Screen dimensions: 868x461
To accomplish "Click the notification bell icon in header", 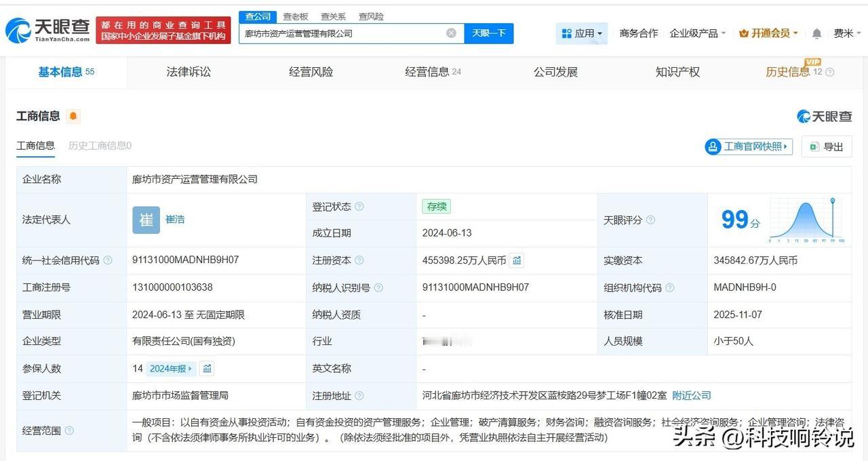I will click(x=816, y=33).
